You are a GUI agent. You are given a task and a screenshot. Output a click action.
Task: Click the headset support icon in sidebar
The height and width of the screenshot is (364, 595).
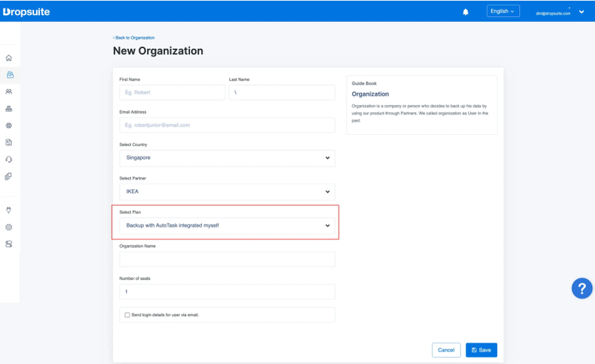click(9, 159)
